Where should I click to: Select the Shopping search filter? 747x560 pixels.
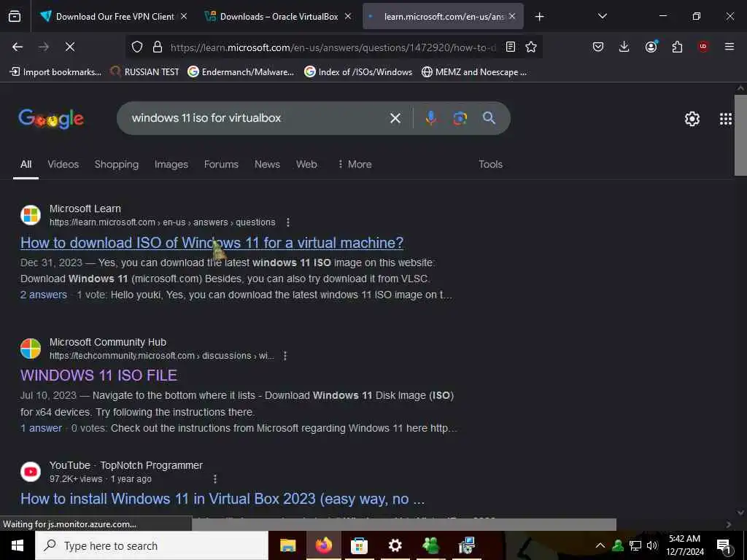point(116,164)
